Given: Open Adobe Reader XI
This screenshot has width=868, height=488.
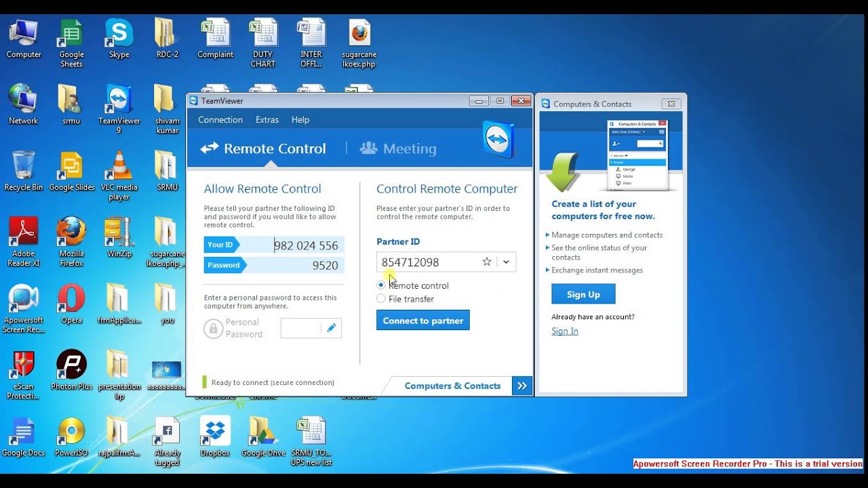Looking at the screenshot, I should (x=24, y=243).
